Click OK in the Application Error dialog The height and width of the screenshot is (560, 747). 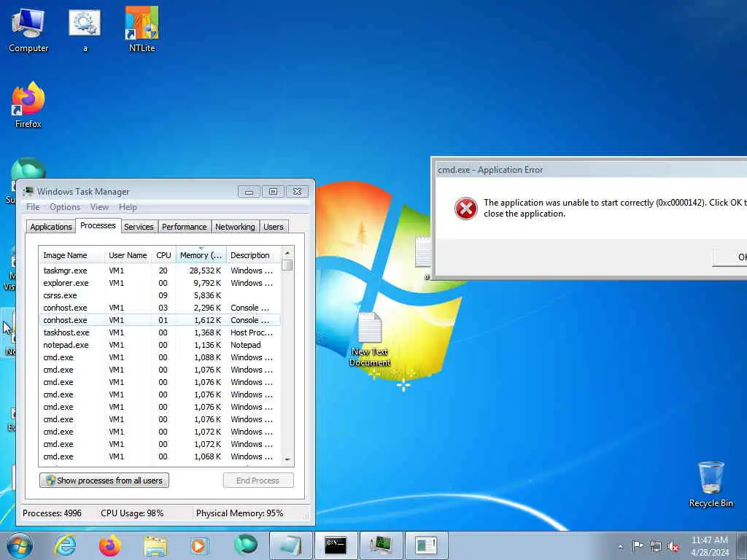[x=729, y=257]
